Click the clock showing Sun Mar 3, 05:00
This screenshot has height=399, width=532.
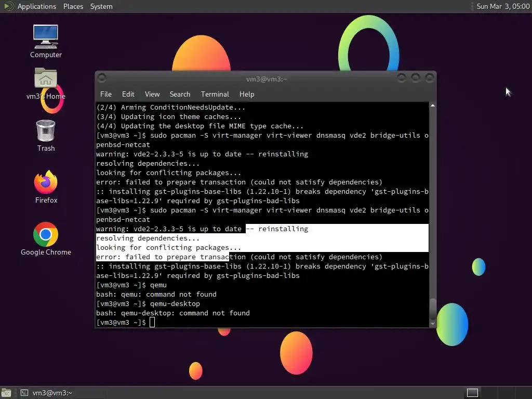click(x=503, y=6)
